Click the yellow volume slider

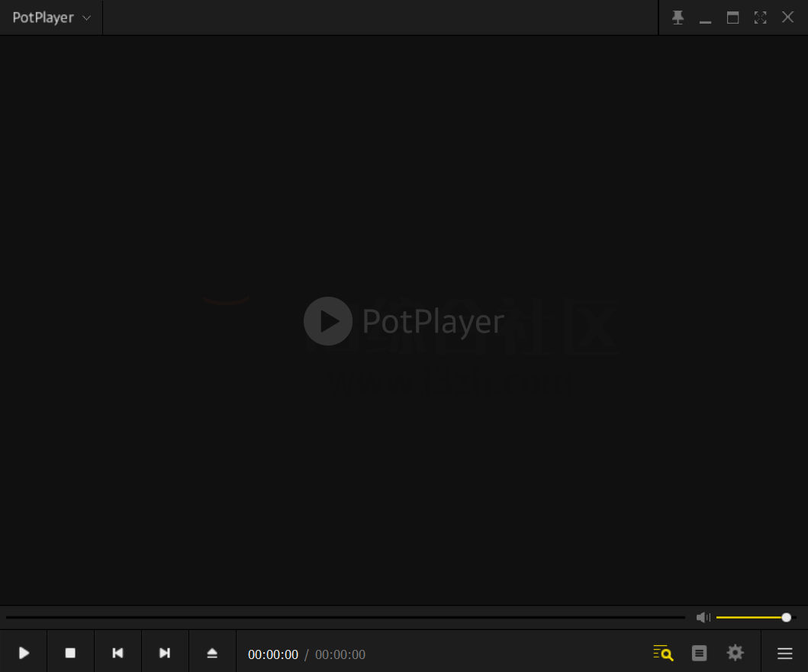(755, 617)
